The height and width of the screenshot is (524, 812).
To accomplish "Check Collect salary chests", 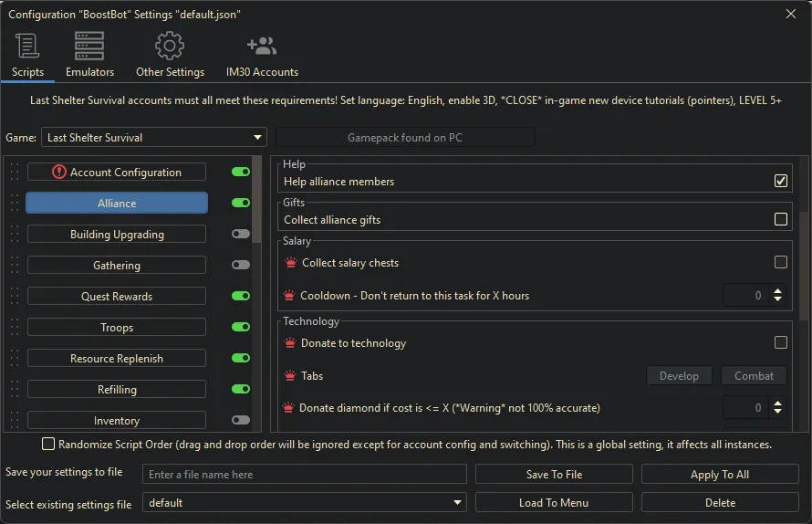I will click(780, 262).
